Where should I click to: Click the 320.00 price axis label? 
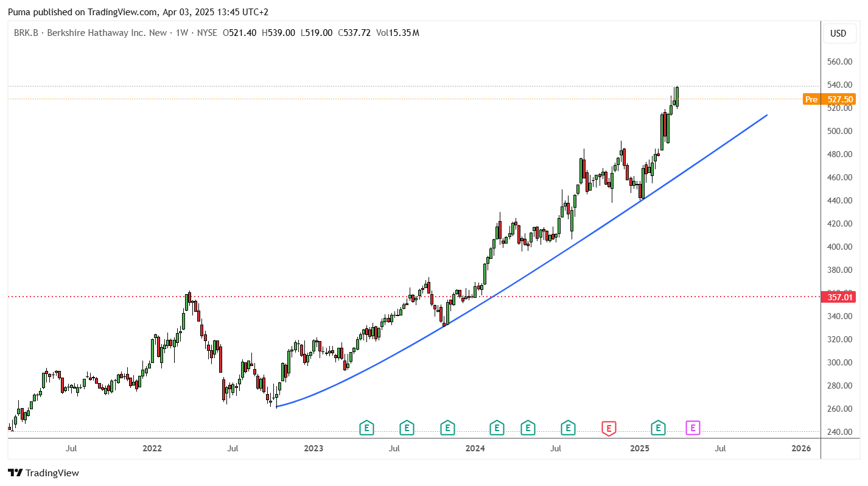click(x=841, y=339)
